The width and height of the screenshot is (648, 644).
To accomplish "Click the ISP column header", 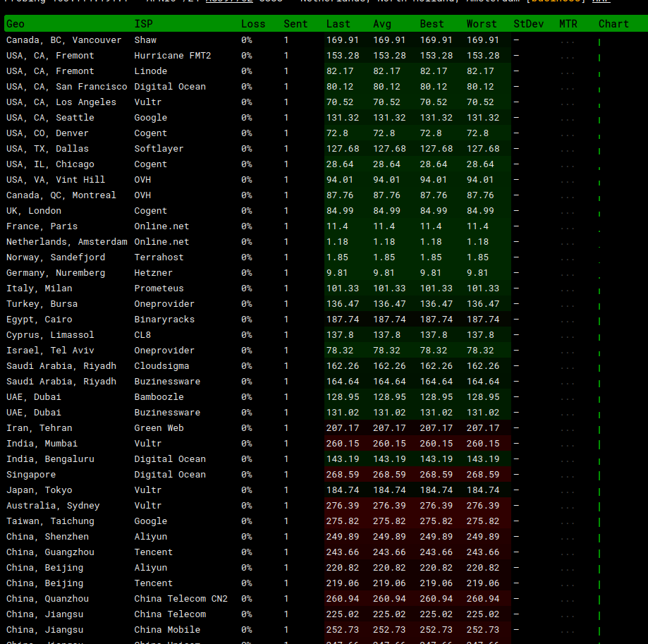I will coord(143,24).
